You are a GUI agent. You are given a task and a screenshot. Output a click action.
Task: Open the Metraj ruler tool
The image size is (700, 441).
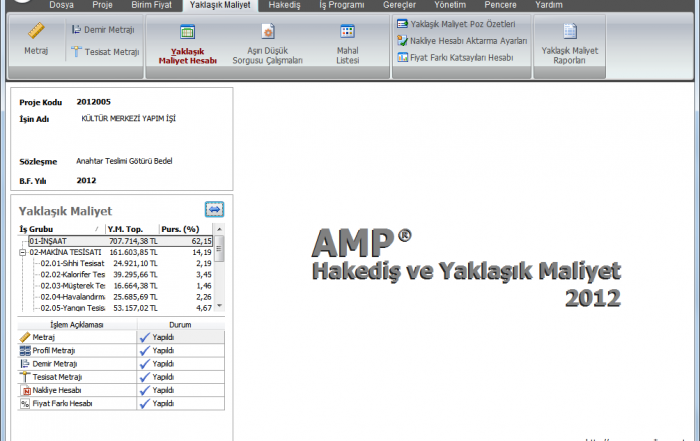(x=36, y=39)
